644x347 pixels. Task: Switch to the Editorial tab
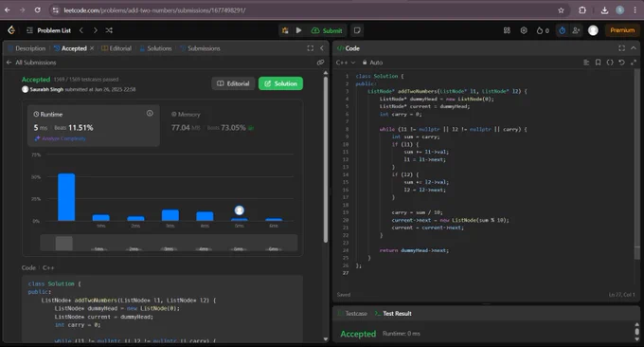(116, 48)
